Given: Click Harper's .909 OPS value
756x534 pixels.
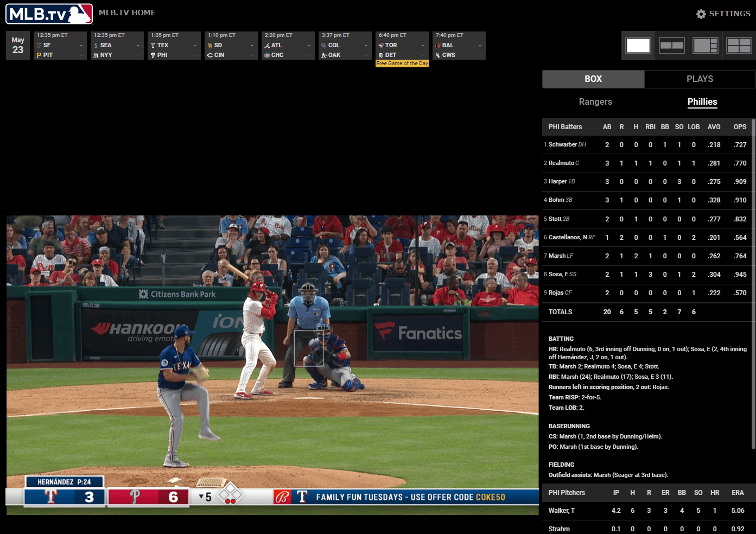Looking at the screenshot, I should click(740, 182).
